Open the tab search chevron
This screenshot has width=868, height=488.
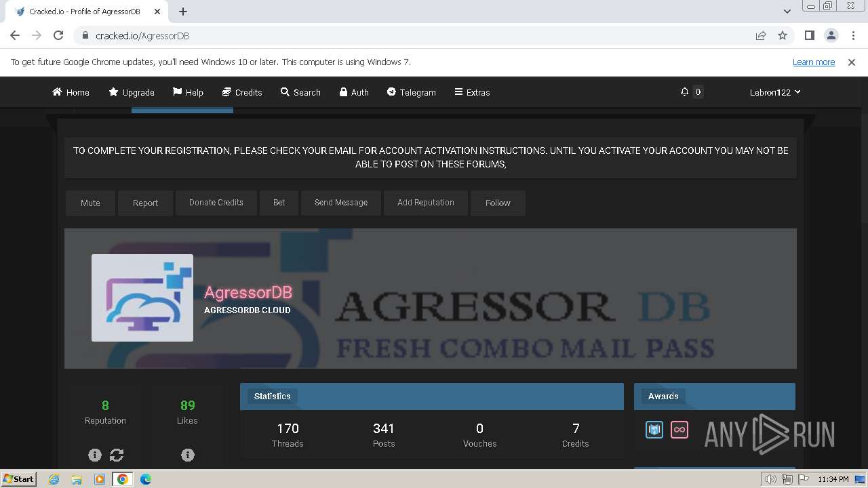(x=787, y=12)
